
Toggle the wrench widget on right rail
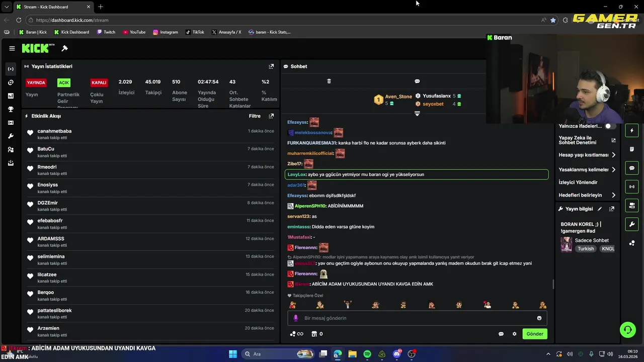click(632, 224)
